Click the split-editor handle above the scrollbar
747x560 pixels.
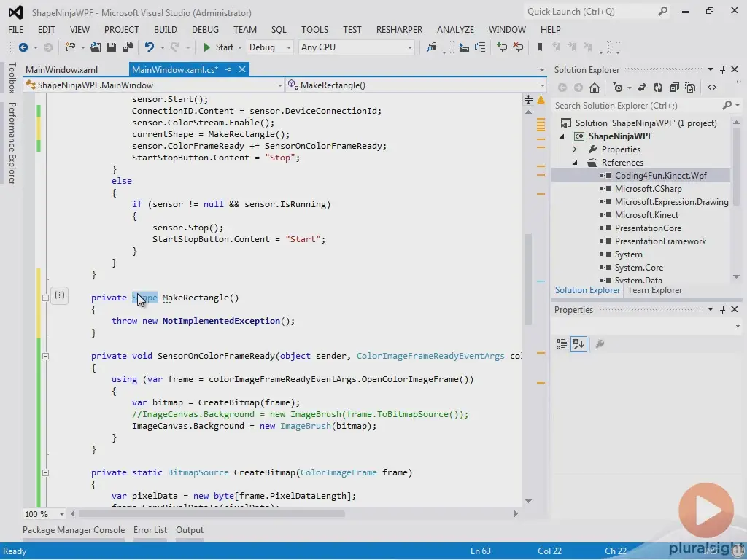pos(528,99)
